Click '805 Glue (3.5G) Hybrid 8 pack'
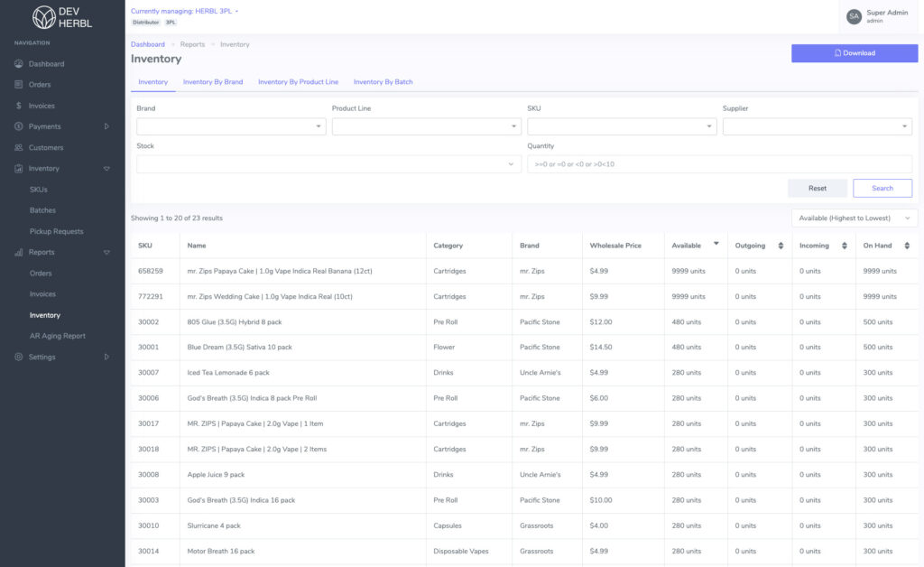924x567 pixels. click(x=235, y=321)
